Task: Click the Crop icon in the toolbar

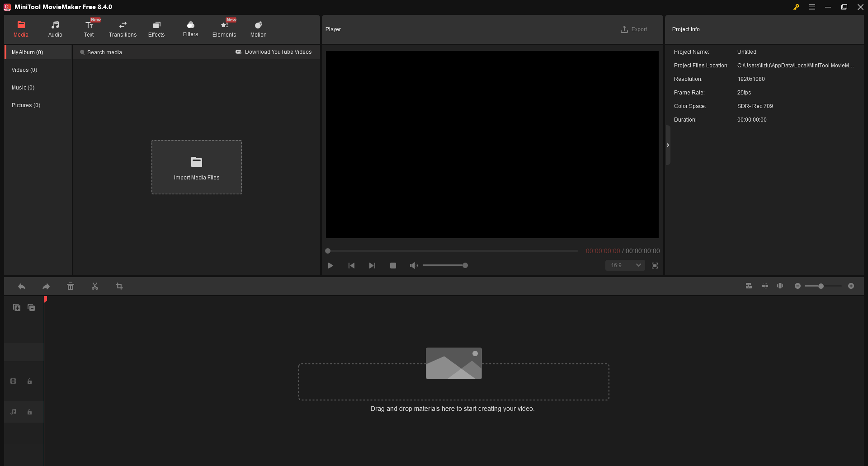Action: click(119, 286)
